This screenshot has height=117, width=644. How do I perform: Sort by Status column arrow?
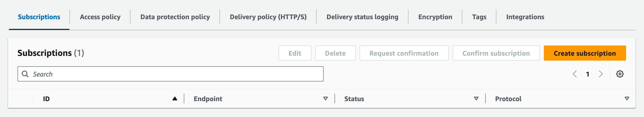[x=476, y=99]
